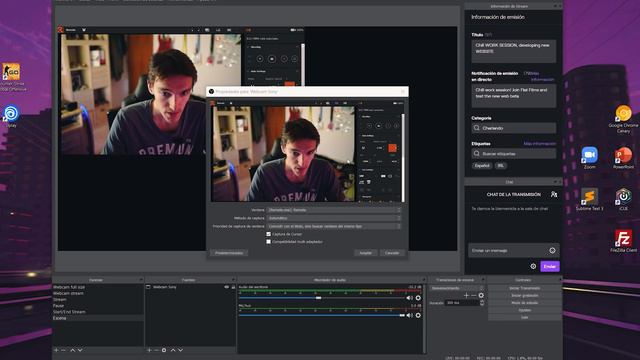Open chat community users icon

coord(554,195)
